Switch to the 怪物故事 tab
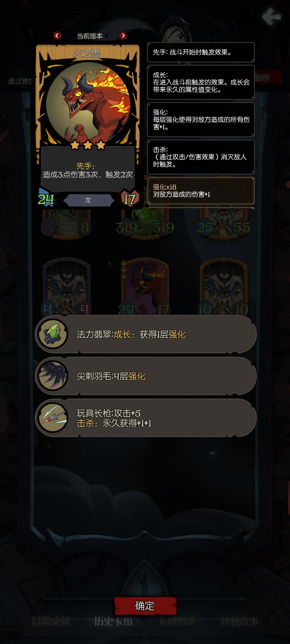The height and width of the screenshot is (644, 290). point(239,621)
